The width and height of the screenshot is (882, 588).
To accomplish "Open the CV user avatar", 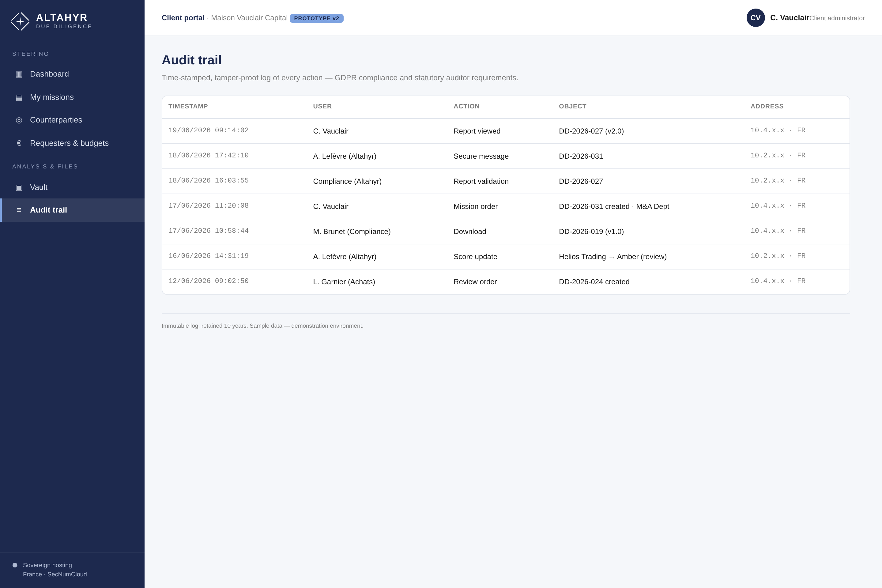I will coord(756,18).
